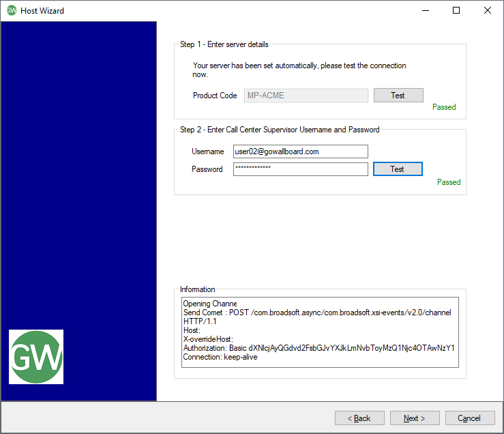Test the supervisor username and password

[398, 169]
